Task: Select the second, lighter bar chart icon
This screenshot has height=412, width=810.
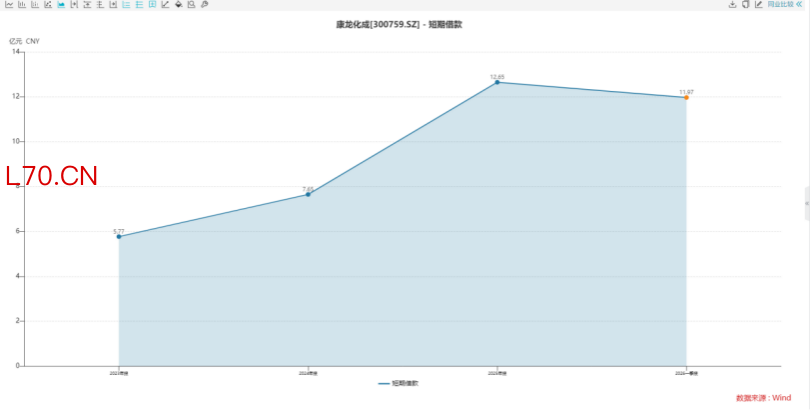Action: (35, 4)
